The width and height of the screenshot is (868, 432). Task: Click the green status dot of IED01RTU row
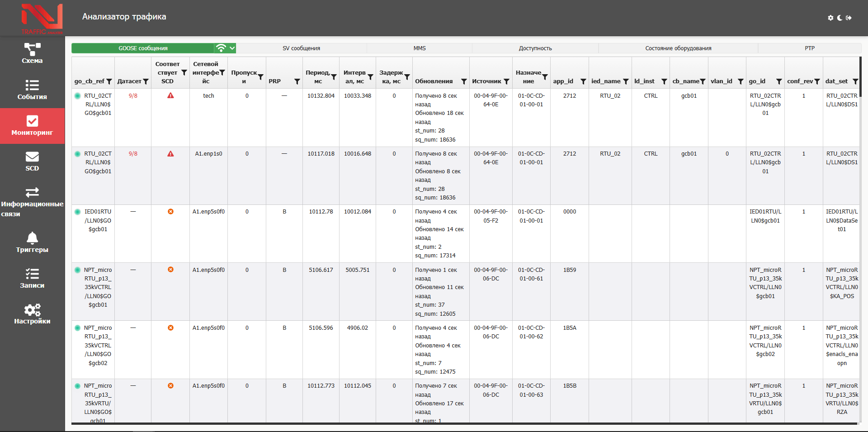click(x=77, y=212)
